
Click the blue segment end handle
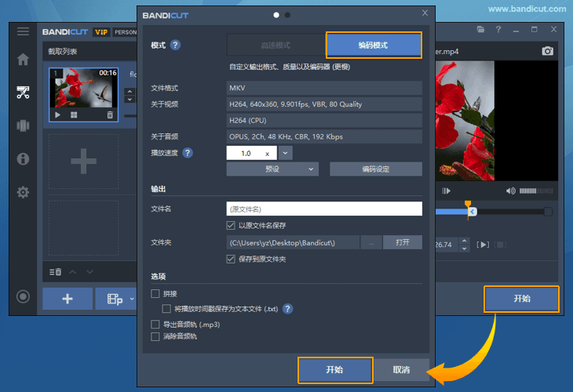tap(473, 212)
